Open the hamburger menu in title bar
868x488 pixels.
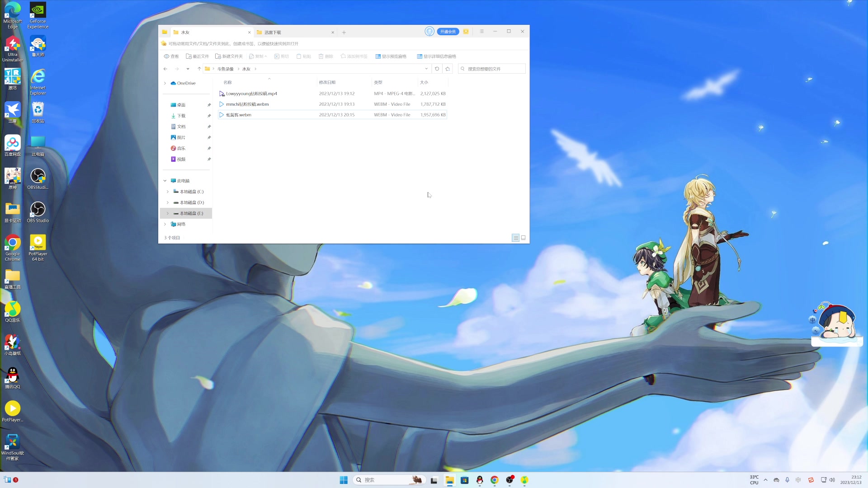point(482,31)
